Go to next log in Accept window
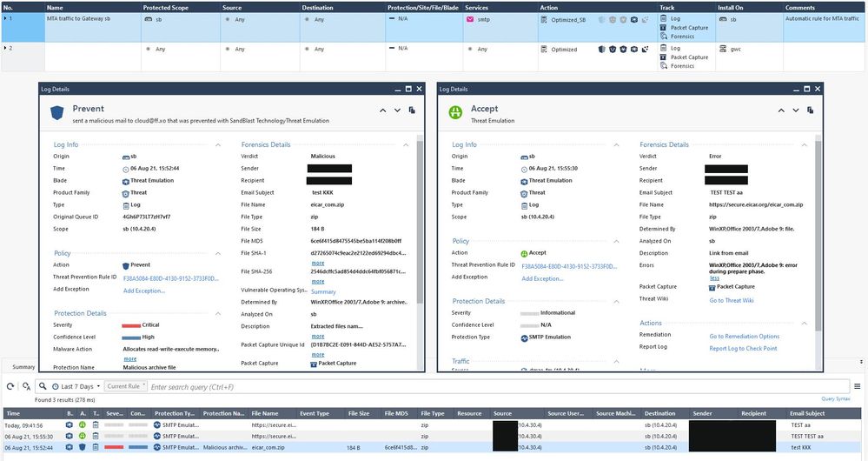The image size is (868, 461). [796, 110]
